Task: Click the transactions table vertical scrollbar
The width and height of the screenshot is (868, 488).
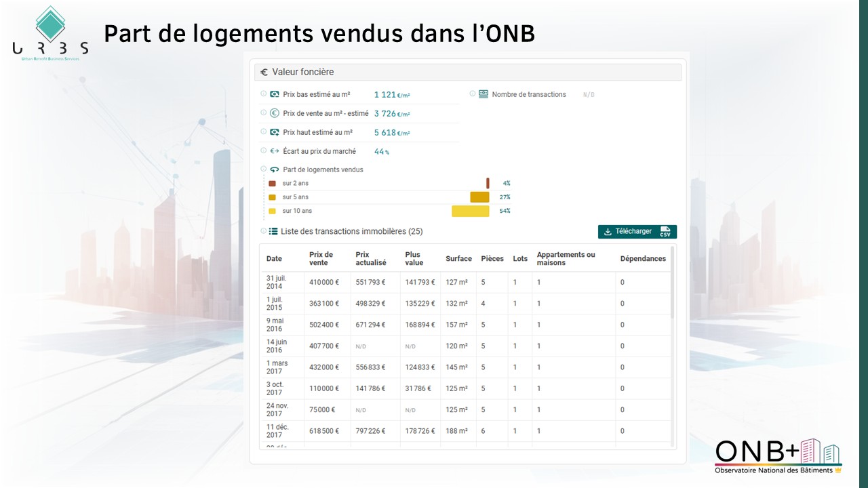Action: tap(673, 298)
